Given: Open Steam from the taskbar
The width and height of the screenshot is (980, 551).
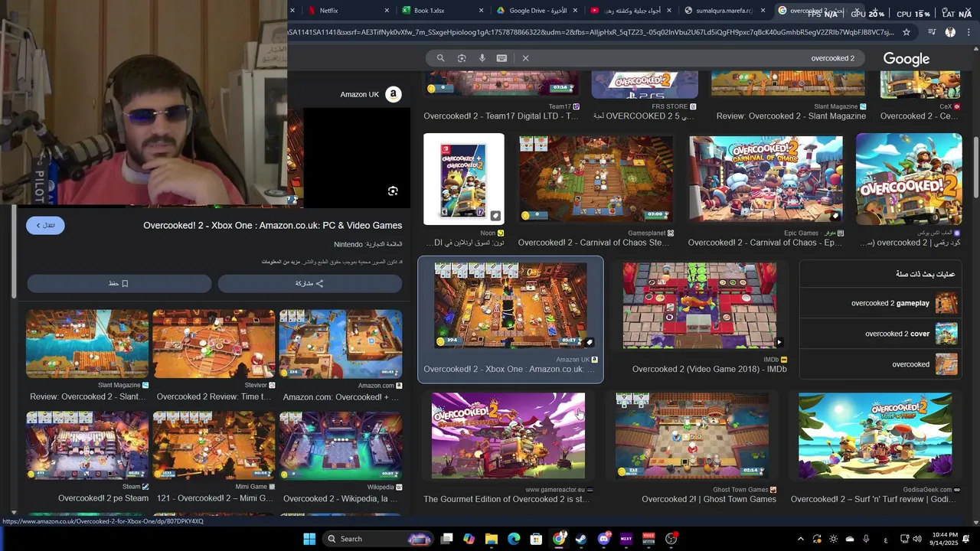Looking at the screenshot, I should [x=581, y=539].
